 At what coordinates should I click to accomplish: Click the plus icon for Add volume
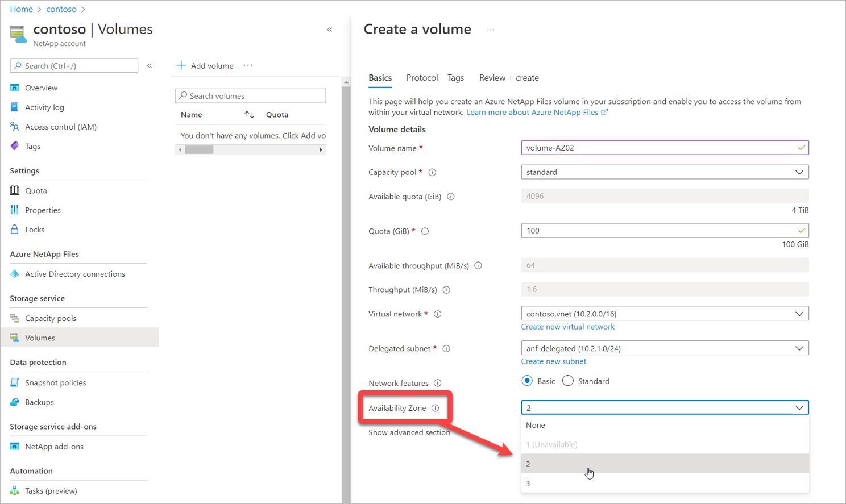coord(181,65)
